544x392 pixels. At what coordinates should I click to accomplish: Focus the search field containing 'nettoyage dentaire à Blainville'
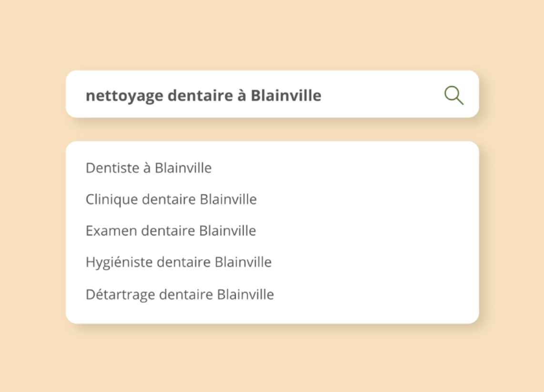coord(272,94)
